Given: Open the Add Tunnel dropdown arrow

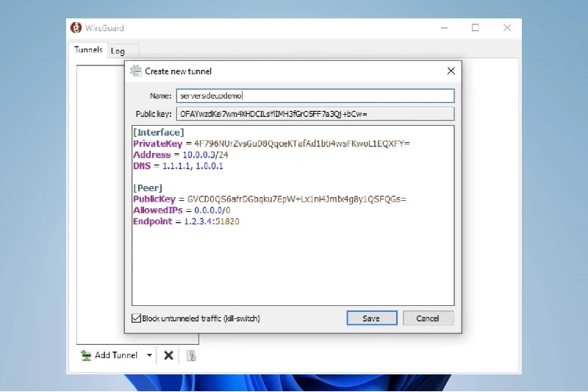Looking at the screenshot, I should [x=149, y=355].
